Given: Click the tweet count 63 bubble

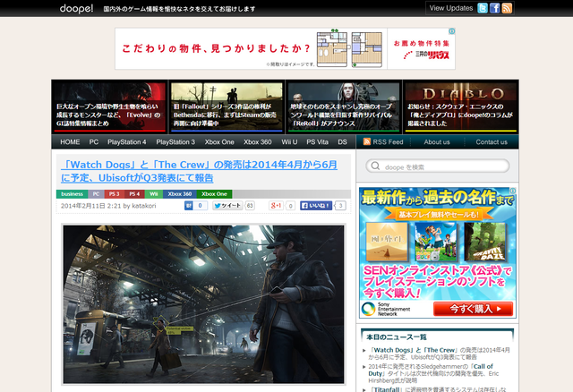Looking at the screenshot, I should tap(250, 206).
